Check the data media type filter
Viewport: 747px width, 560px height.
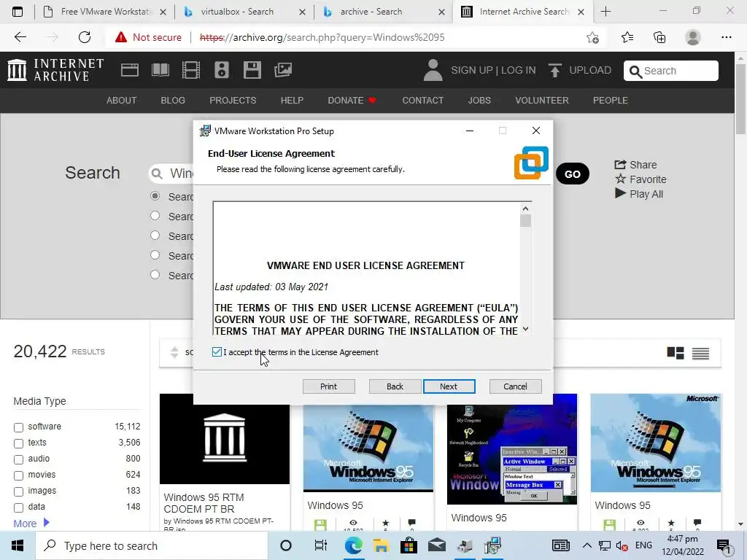[18, 507]
